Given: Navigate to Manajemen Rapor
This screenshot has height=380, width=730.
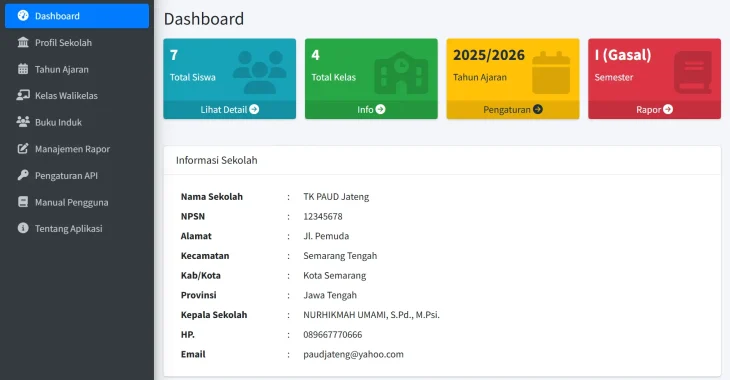Looking at the screenshot, I should (77, 149).
